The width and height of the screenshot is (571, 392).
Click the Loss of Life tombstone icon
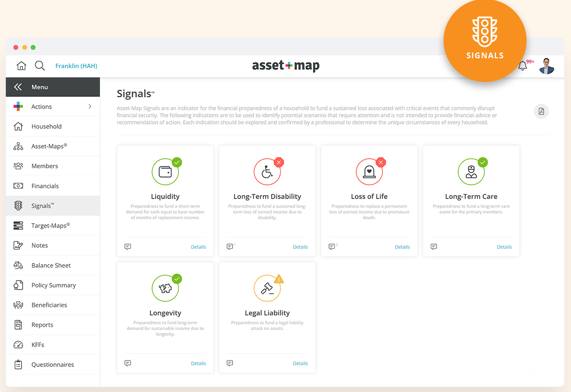point(369,172)
